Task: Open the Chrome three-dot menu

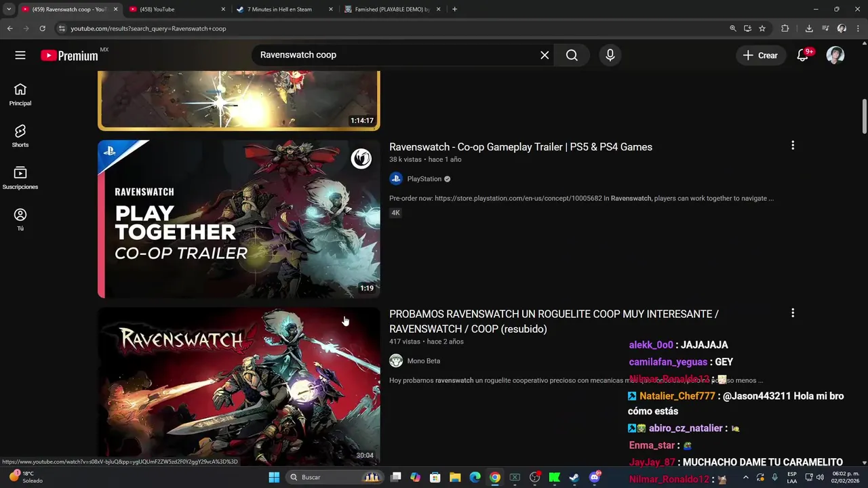Action: click(858, 28)
